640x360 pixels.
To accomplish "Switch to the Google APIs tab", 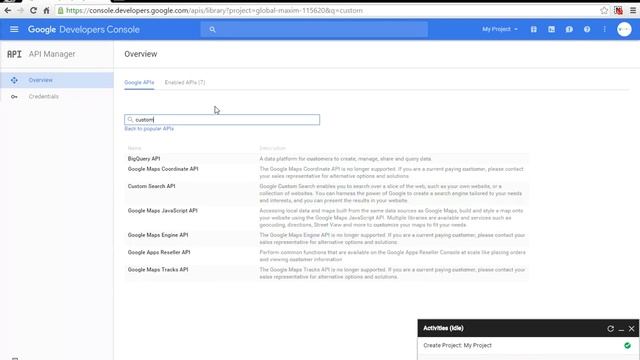I will pyautogui.click(x=139, y=82).
